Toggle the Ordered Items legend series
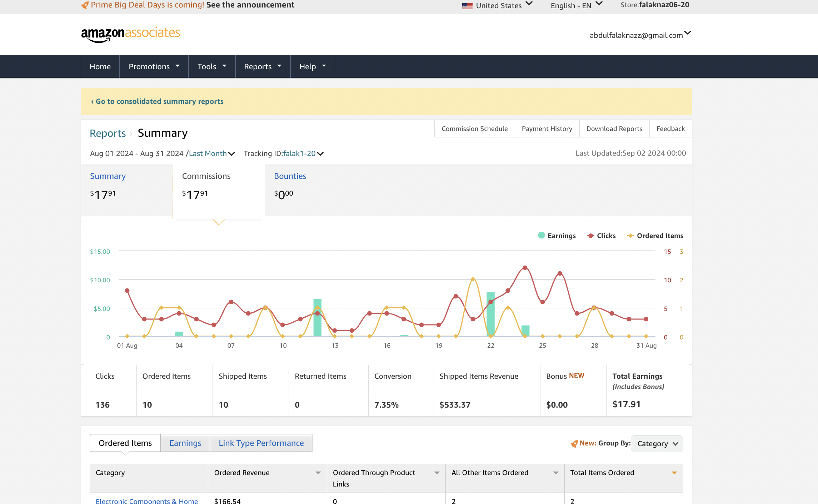Image resolution: width=818 pixels, height=504 pixels. (x=655, y=236)
